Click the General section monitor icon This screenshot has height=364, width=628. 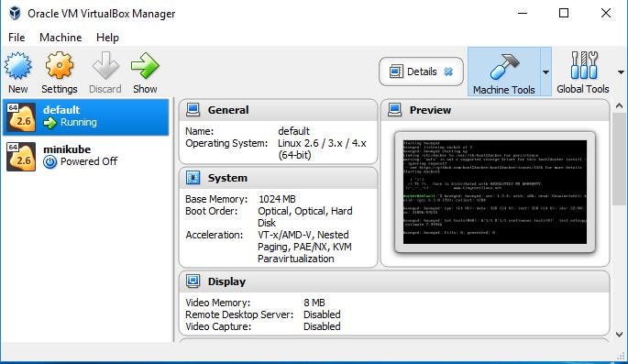coord(193,110)
